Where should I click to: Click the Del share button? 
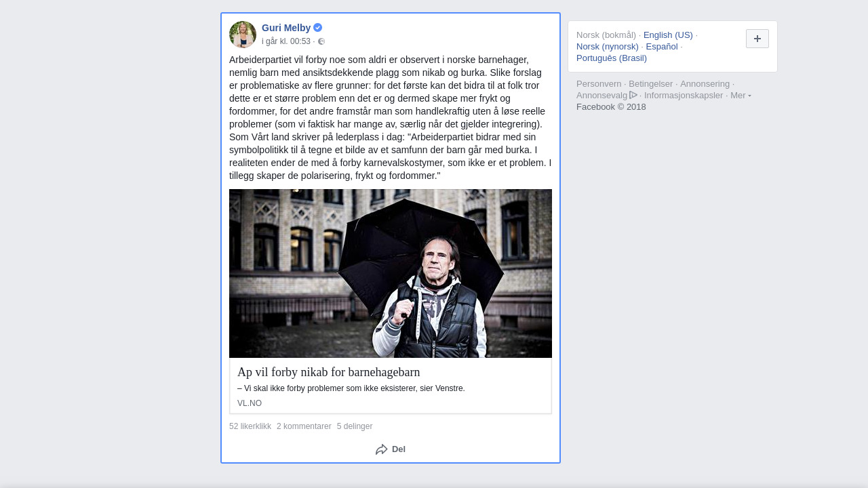coord(391,449)
